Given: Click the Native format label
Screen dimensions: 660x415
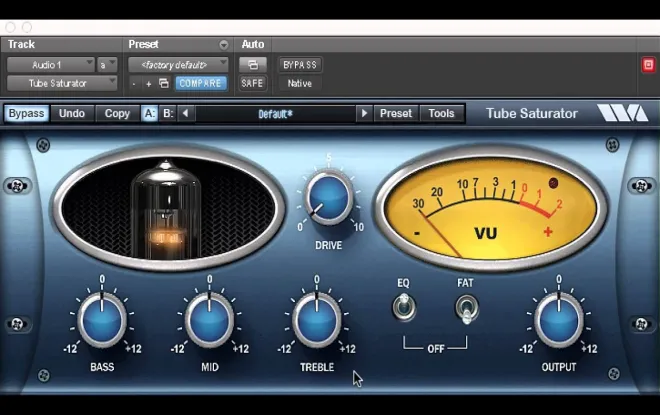Looking at the screenshot, I should [x=300, y=83].
